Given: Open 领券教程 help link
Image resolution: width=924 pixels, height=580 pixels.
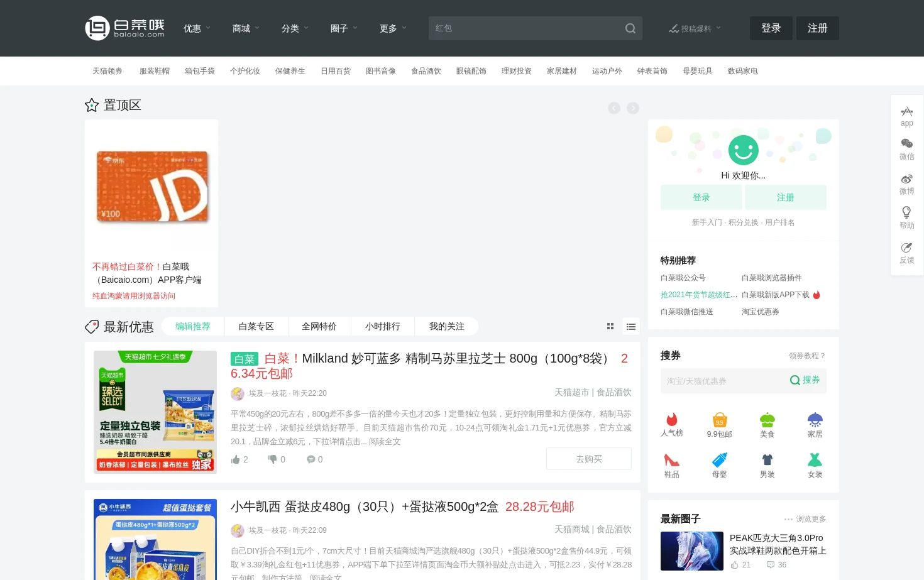Looking at the screenshot, I should (807, 356).
